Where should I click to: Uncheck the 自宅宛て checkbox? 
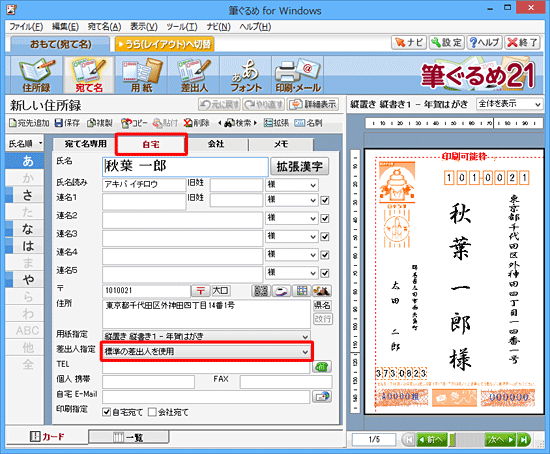(106, 412)
